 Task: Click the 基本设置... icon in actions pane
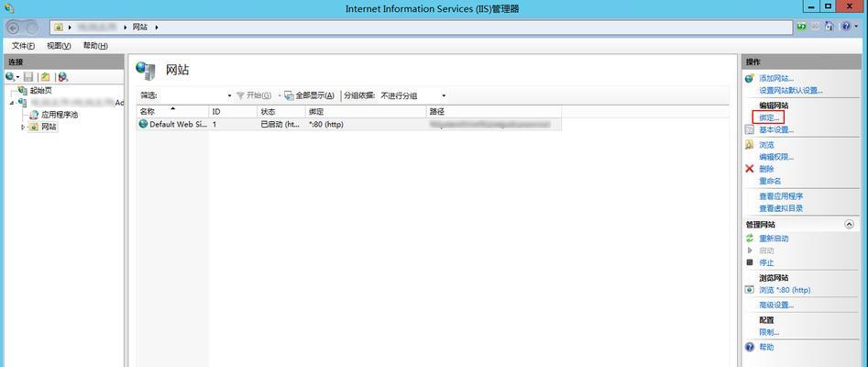click(750, 129)
